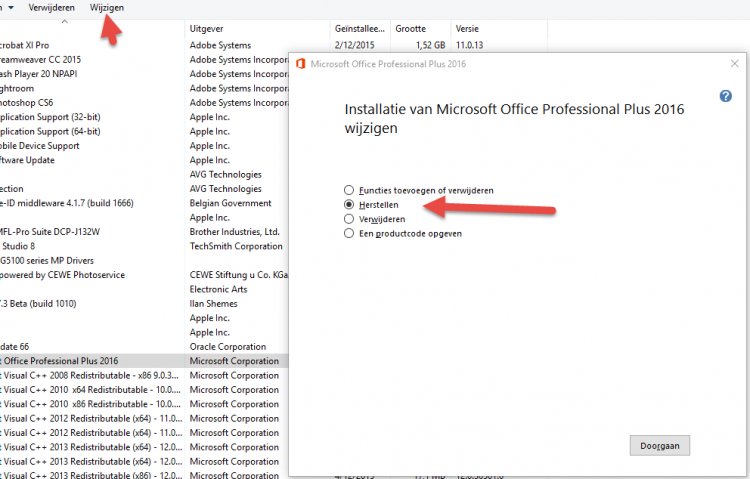The width and height of the screenshot is (750, 479).
Task: Choose the Herstellen radio button
Action: tap(348, 204)
